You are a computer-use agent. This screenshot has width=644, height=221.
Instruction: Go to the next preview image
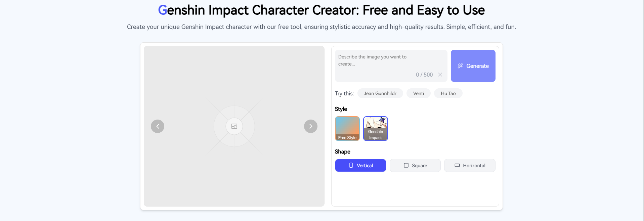click(x=310, y=126)
